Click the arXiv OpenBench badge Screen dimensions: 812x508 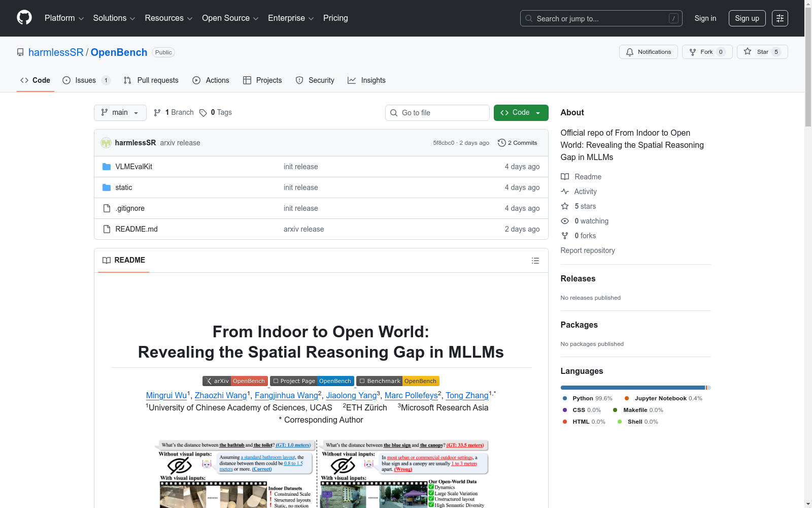click(235, 381)
